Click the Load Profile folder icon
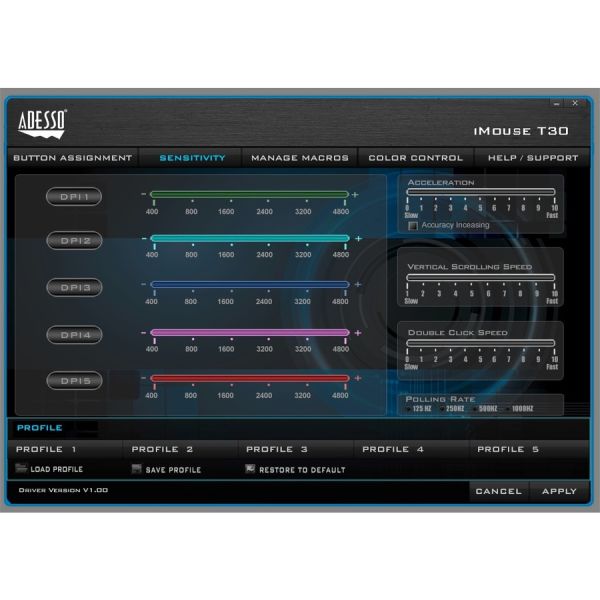600x600 pixels. [x=22, y=468]
